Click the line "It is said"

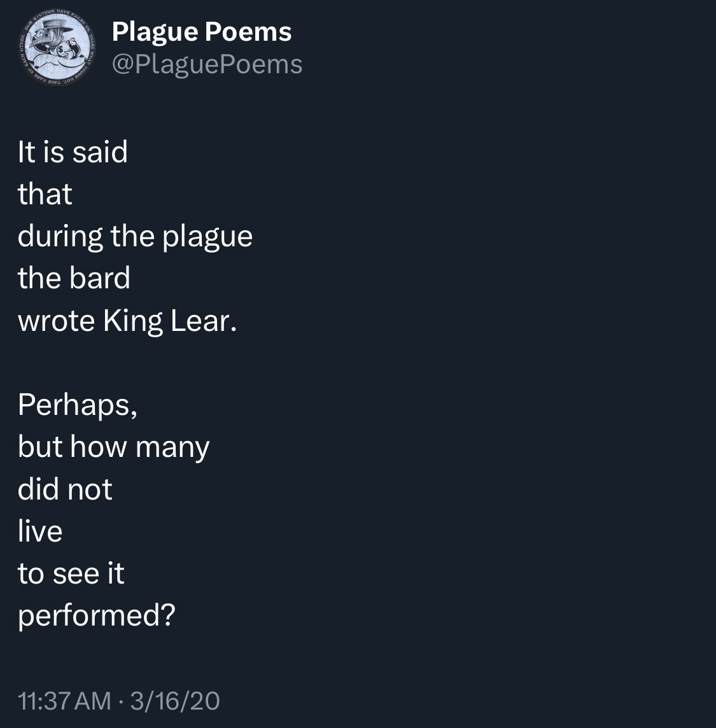[73, 152]
